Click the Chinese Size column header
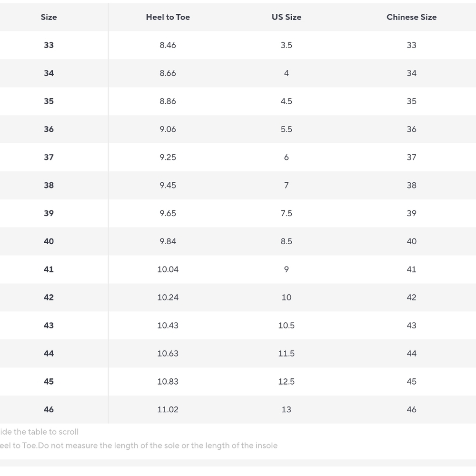The height and width of the screenshot is (476, 476). pos(411,17)
